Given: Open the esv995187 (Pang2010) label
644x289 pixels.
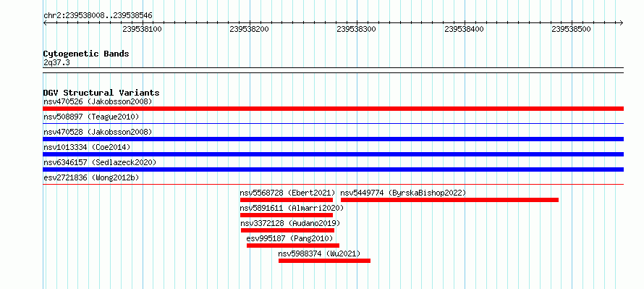Looking at the screenshot, I should pyautogui.click(x=289, y=239).
